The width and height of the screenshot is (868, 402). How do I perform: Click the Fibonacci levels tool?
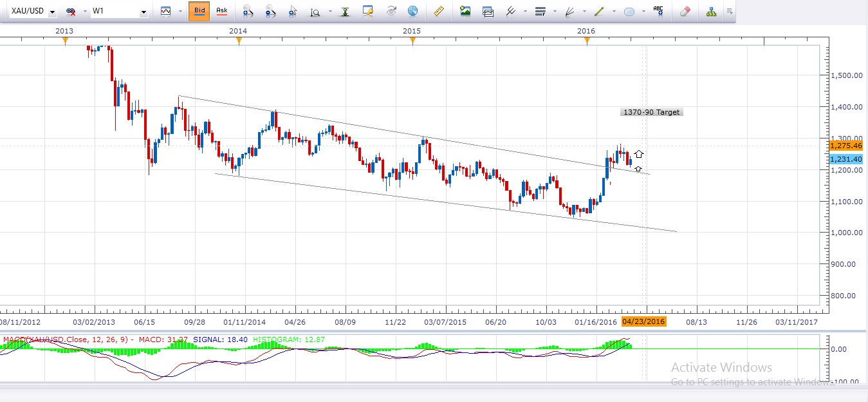pyautogui.click(x=540, y=12)
